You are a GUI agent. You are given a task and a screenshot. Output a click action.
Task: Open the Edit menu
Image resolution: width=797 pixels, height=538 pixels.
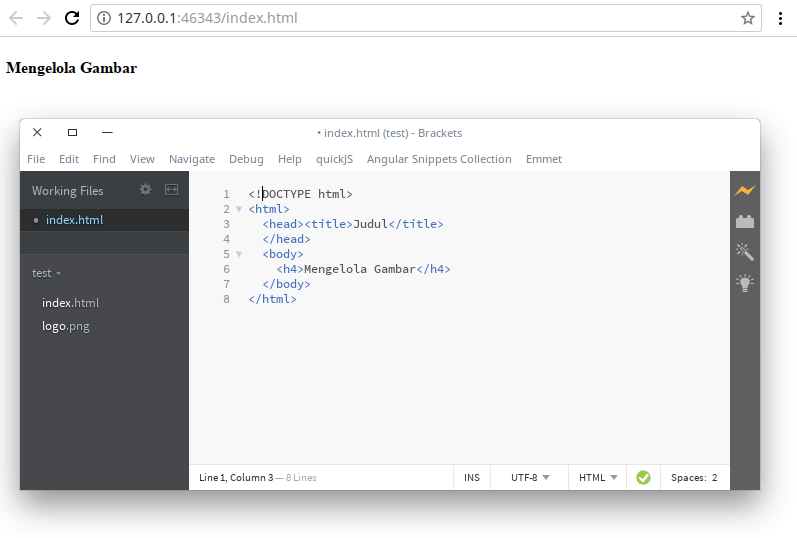(x=69, y=159)
